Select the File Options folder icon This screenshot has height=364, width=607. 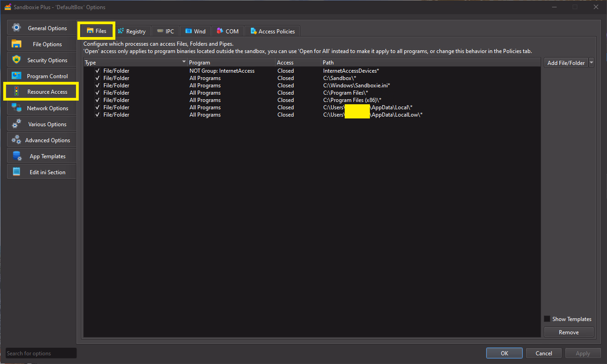(16, 44)
